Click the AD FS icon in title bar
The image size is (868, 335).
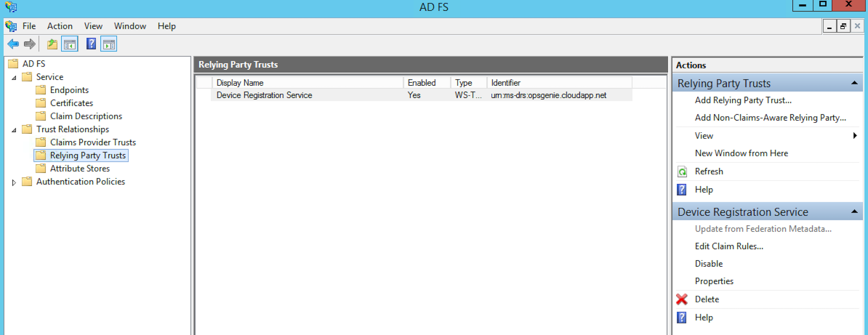pos(11,7)
